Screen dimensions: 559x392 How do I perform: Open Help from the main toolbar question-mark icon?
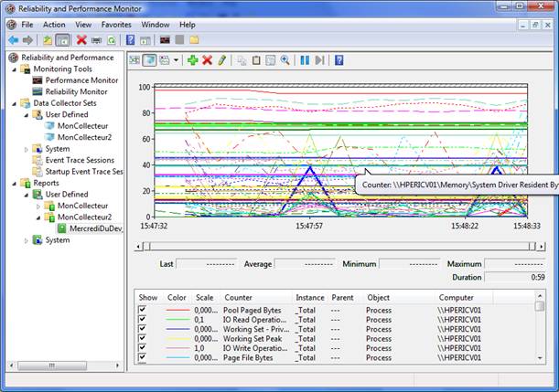[131, 40]
